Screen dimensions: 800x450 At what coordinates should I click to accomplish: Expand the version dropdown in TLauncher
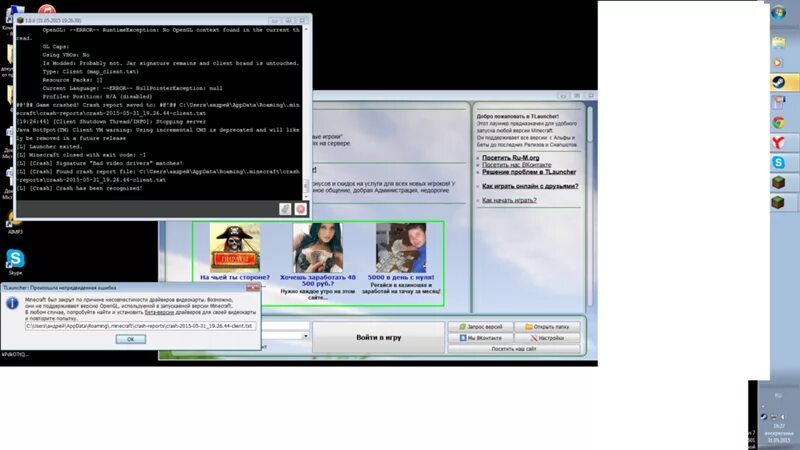(306, 336)
